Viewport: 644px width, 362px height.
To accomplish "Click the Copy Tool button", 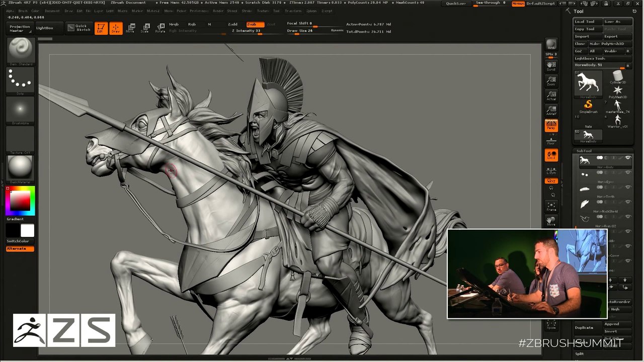I will coord(587,29).
